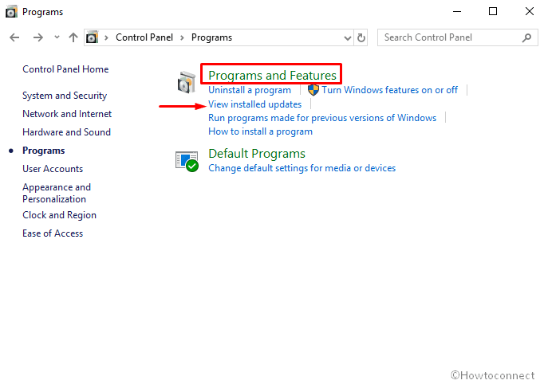Select Programs in the address breadcrumb

211,37
